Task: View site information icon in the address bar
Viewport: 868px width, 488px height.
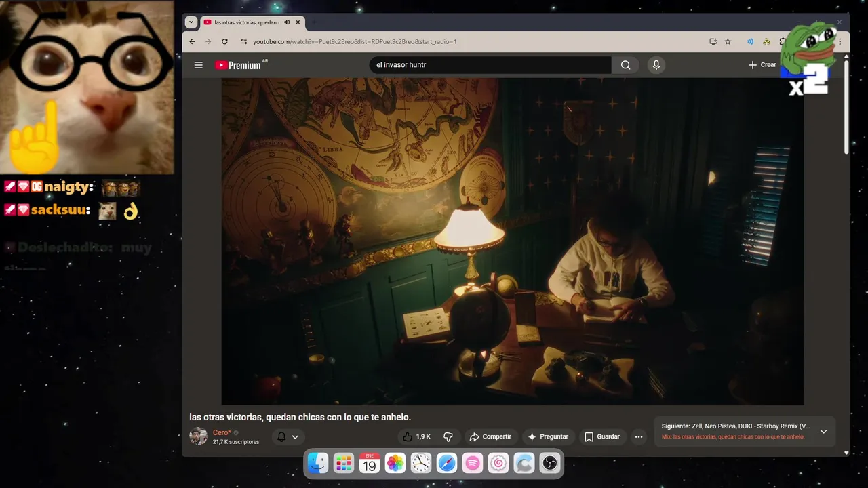Action: click(244, 41)
